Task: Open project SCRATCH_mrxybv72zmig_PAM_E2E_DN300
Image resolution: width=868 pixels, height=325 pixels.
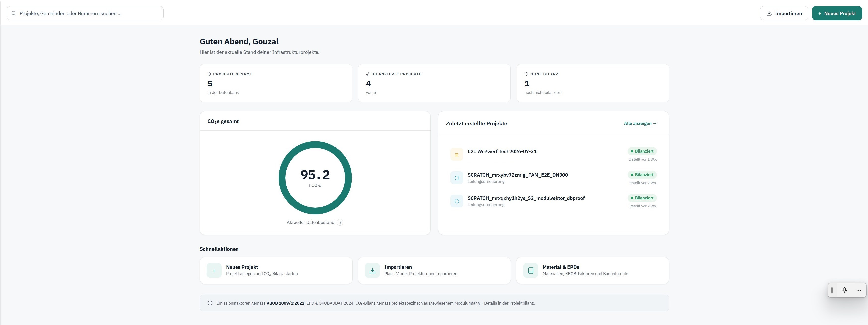Action: 518,175
